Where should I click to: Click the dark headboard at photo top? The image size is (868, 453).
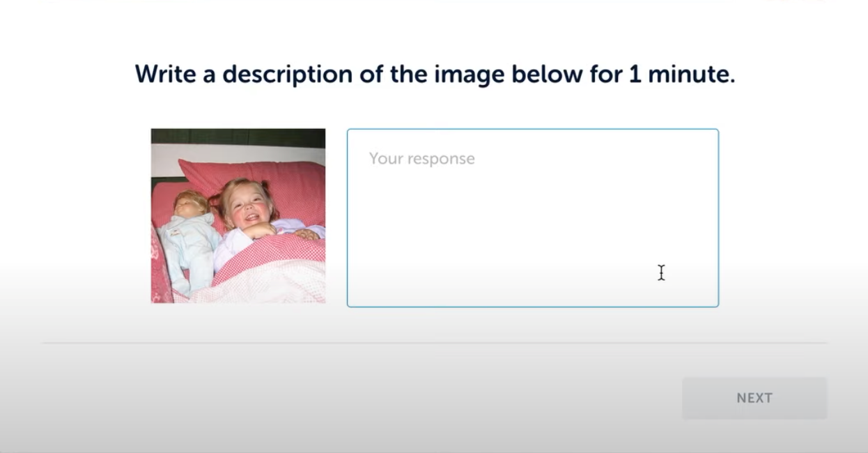coord(238,137)
